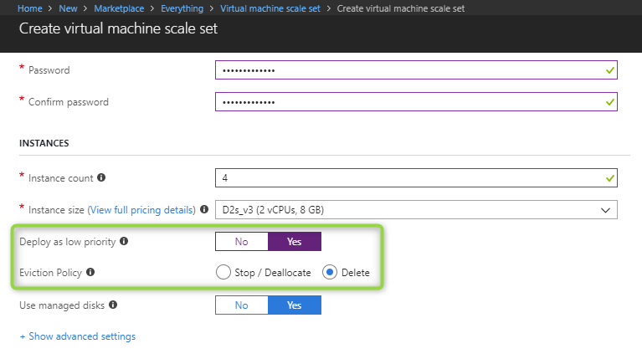Select Stop / Deallocate eviction policy

click(x=223, y=272)
